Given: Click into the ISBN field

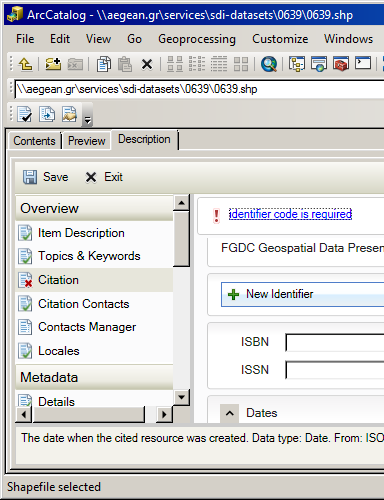Looking at the screenshot, I should point(335,342).
